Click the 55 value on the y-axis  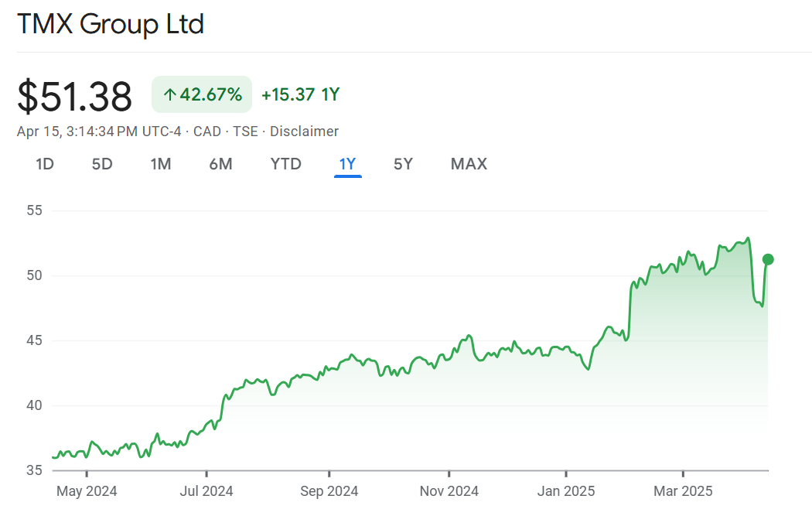pos(35,210)
